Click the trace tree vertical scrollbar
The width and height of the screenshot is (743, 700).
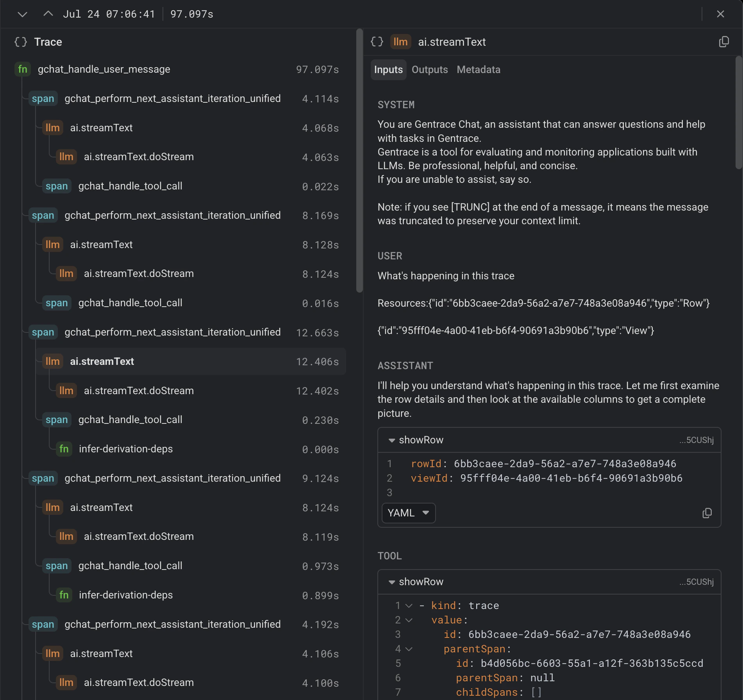pos(359,160)
